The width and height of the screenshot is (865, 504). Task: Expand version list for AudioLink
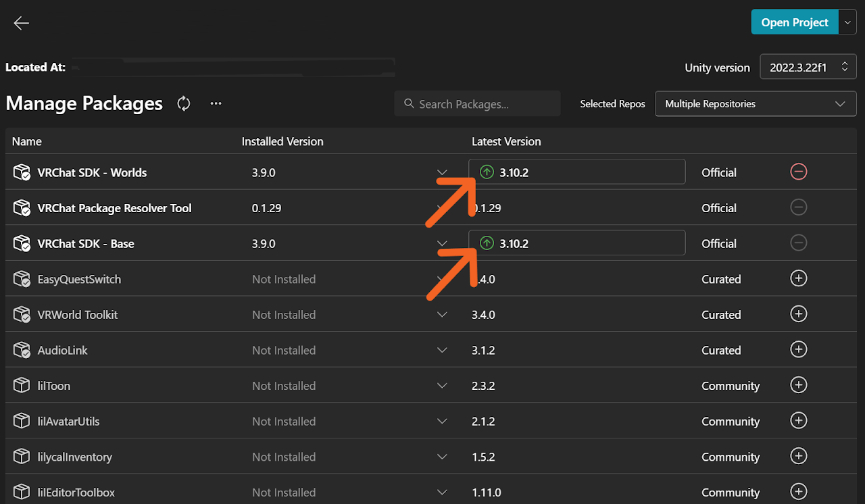point(442,350)
